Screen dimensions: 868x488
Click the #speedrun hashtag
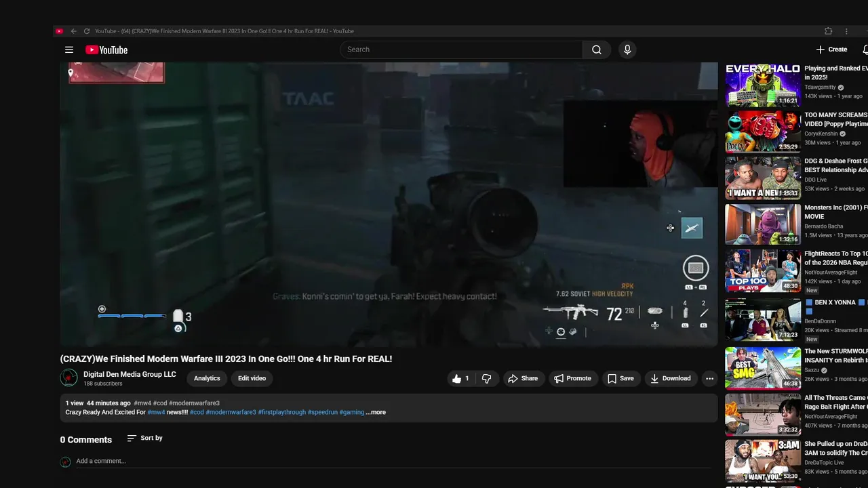[322, 412]
